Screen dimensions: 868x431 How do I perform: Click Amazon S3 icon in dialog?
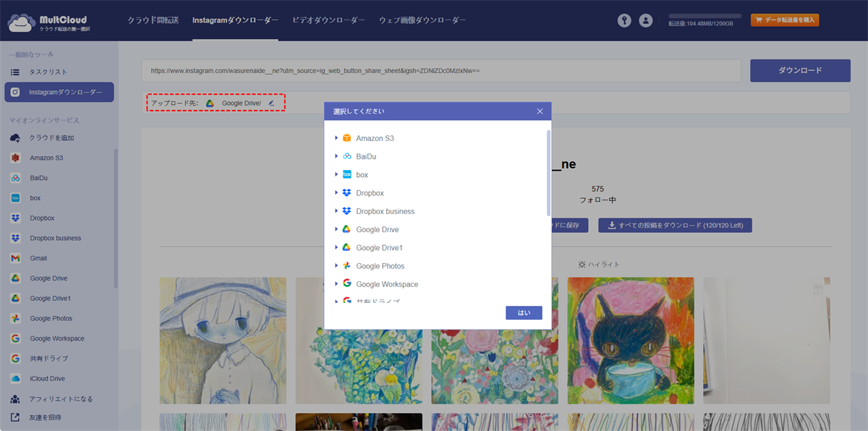point(346,138)
